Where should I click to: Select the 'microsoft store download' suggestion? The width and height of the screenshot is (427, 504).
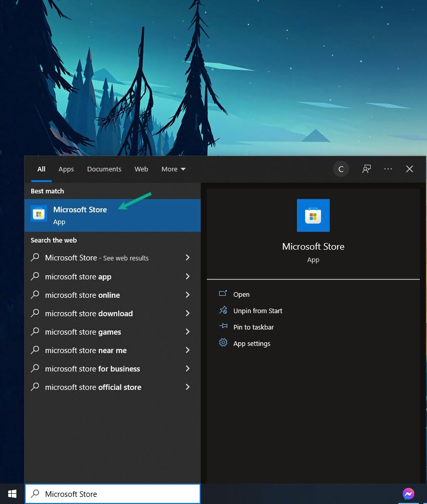[112, 313]
